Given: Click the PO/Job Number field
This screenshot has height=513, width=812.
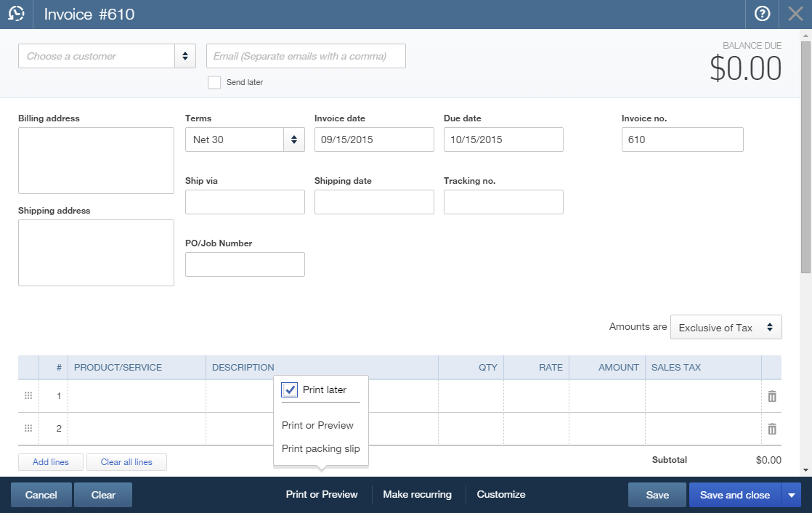Looking at the screenshot, I should click(245, 264).
